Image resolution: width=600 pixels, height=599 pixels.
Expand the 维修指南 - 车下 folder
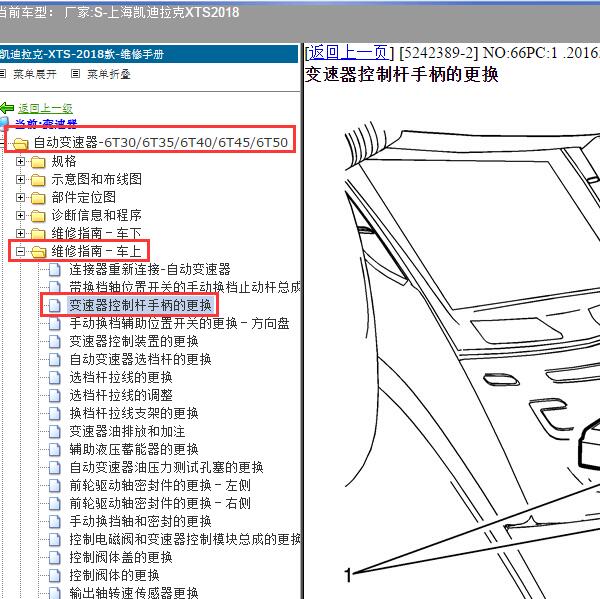tap(20, 234)
